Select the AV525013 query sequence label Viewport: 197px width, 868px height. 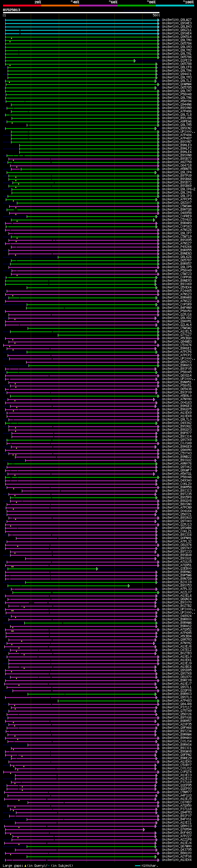click(x=11, y=10)
